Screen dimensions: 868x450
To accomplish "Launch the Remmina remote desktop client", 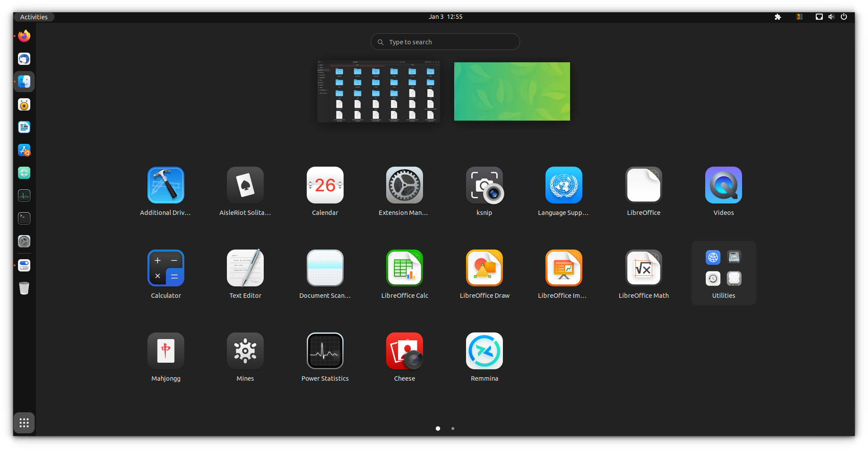I will click(x=484, y=351).
